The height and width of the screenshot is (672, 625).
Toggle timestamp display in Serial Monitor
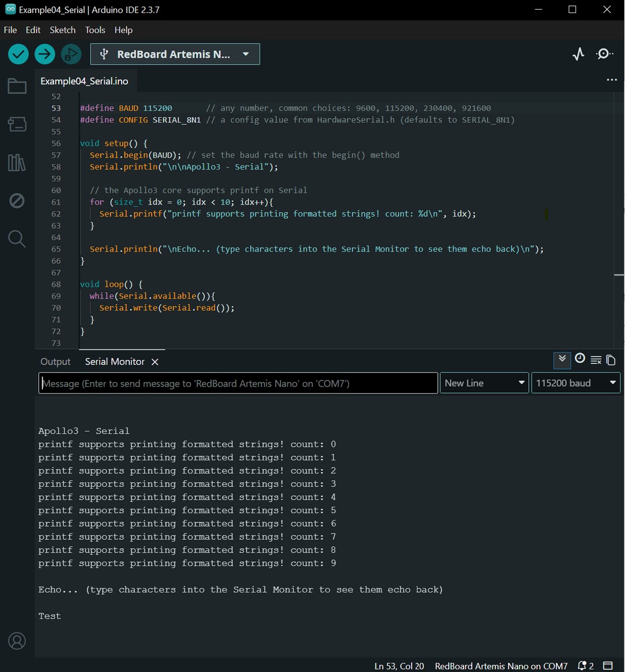pyautogui.click(x=580, y=359)
